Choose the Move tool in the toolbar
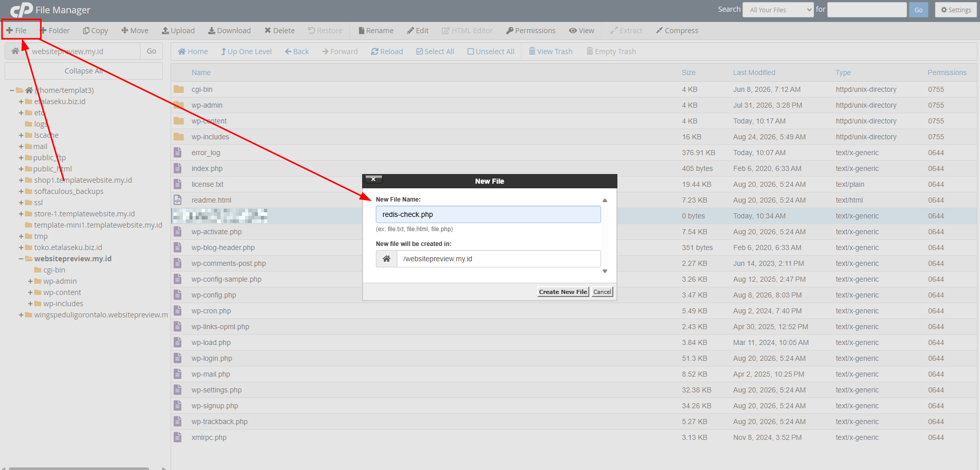 click(x=135, y=31)
